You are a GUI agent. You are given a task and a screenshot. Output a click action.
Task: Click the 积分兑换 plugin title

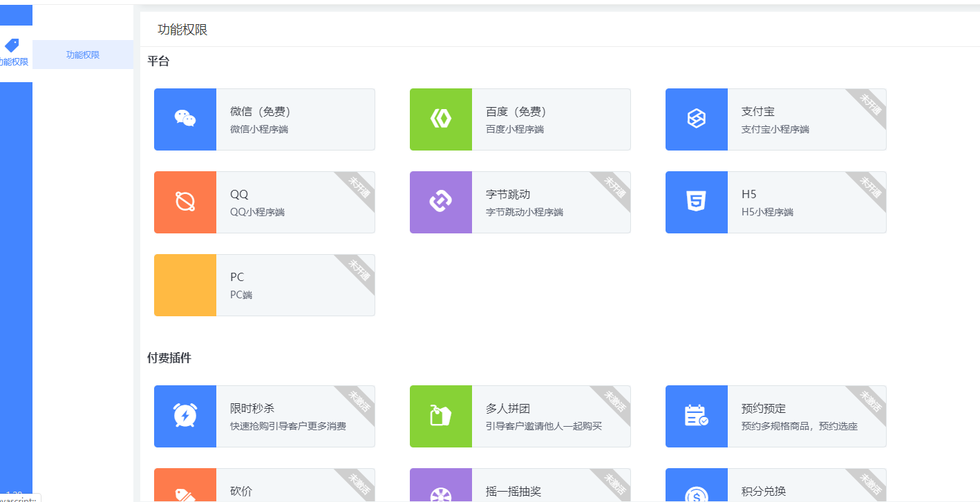tap(764, 491)
